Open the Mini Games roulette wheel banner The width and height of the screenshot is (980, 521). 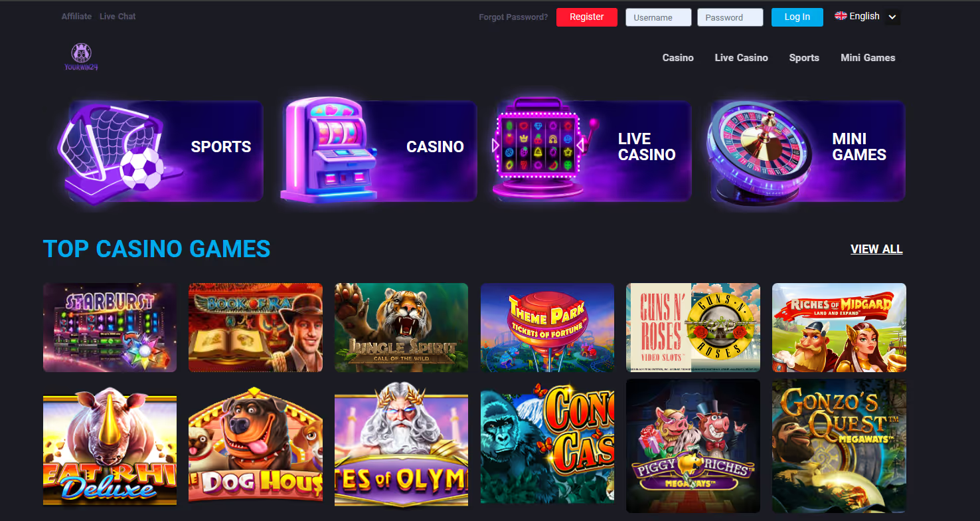click(806, 150)
